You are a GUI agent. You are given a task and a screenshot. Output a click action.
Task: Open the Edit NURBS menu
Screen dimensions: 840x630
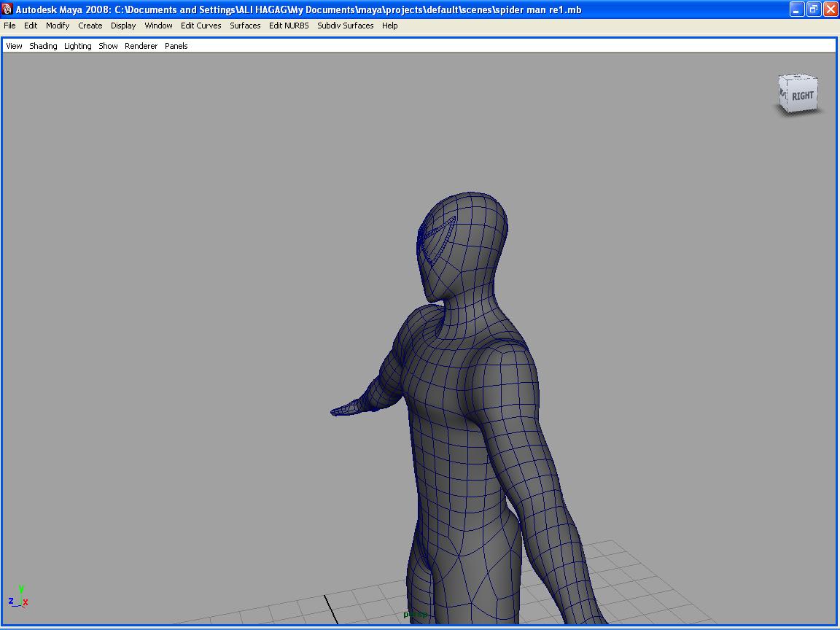click(289, 26)
